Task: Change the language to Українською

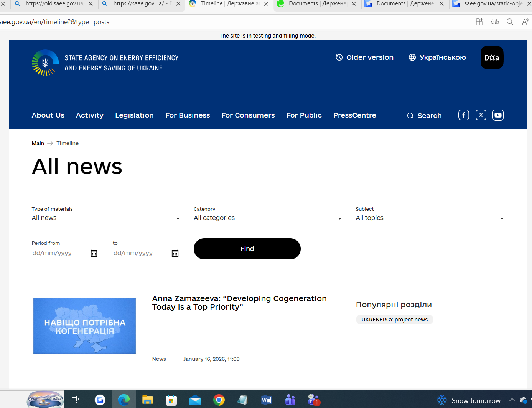Action: [437, 57]
